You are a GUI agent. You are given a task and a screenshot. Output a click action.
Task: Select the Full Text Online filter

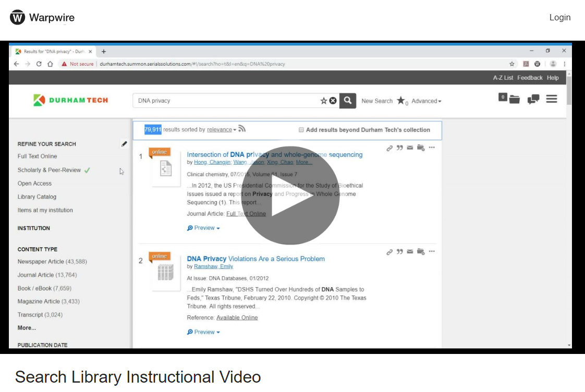pos(37,156)
